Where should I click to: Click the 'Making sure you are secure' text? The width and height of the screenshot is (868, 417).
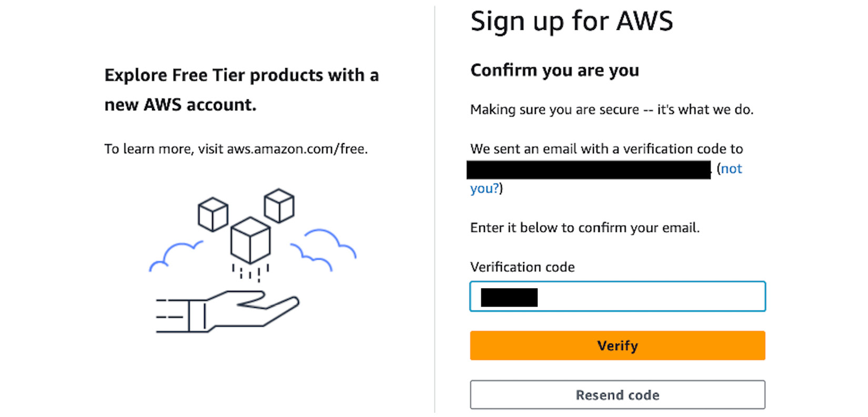[612, 109]
